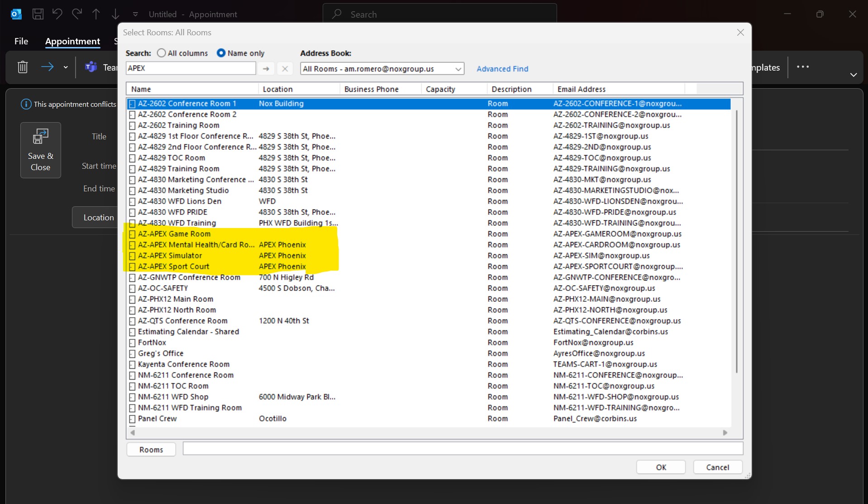Select the FortNox room entry
Image resolution: width=868 pixels, height=504 pixels.
tap(429, 342)
